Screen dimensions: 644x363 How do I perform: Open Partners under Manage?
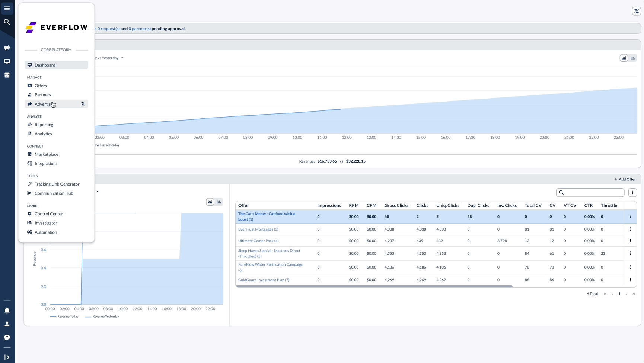pos(56,95)
